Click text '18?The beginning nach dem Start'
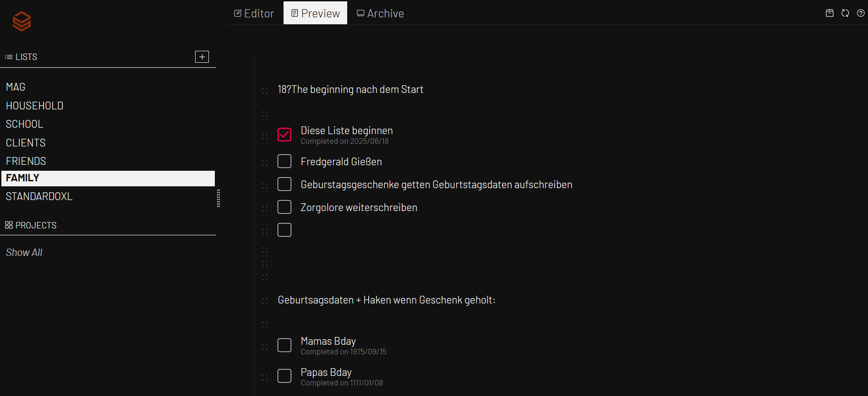The image size is (868, 396). (350, 90)
